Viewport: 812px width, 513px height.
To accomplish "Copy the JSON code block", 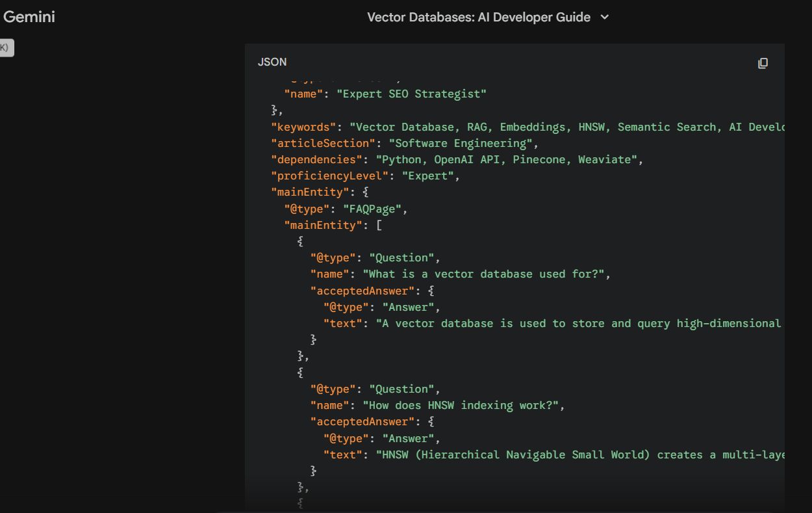I will point(763,63).
